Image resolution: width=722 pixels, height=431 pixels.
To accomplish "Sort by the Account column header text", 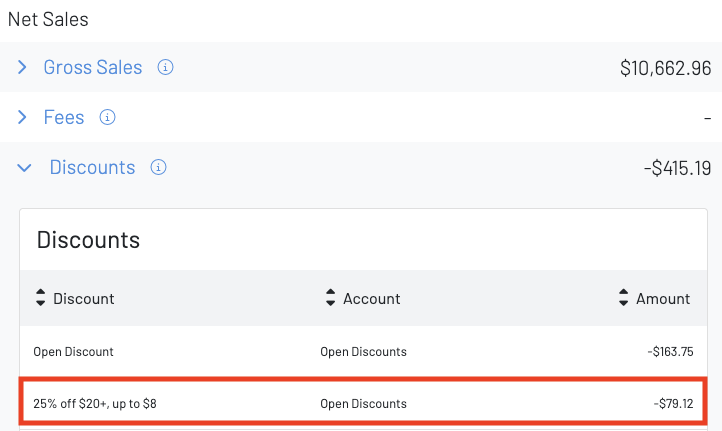I will point(371,299).
